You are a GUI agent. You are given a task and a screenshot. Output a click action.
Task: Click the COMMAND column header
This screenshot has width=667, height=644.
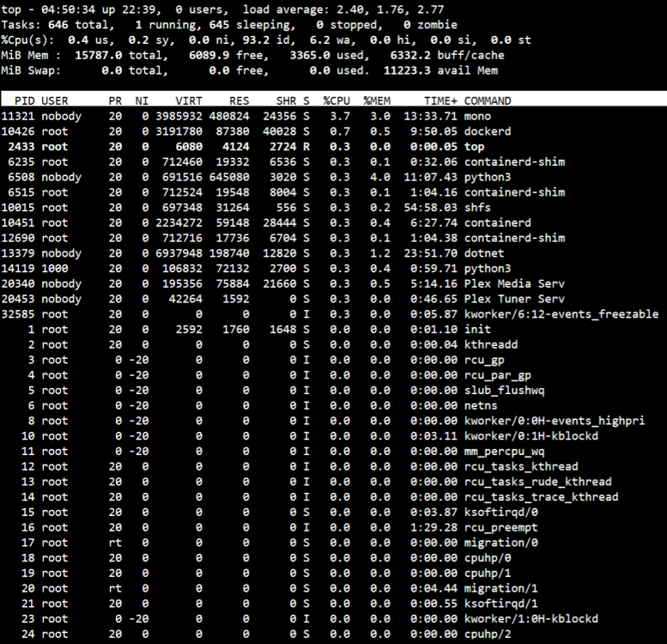click(x=488, y=100)
